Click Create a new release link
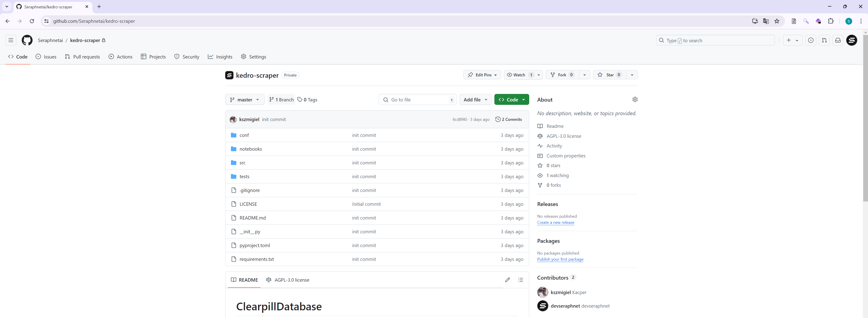 [x=555, y=222]
